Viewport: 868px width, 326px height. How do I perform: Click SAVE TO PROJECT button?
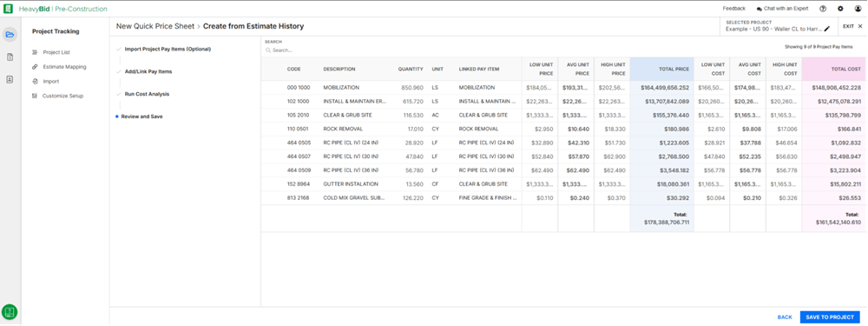pos(830,317)
